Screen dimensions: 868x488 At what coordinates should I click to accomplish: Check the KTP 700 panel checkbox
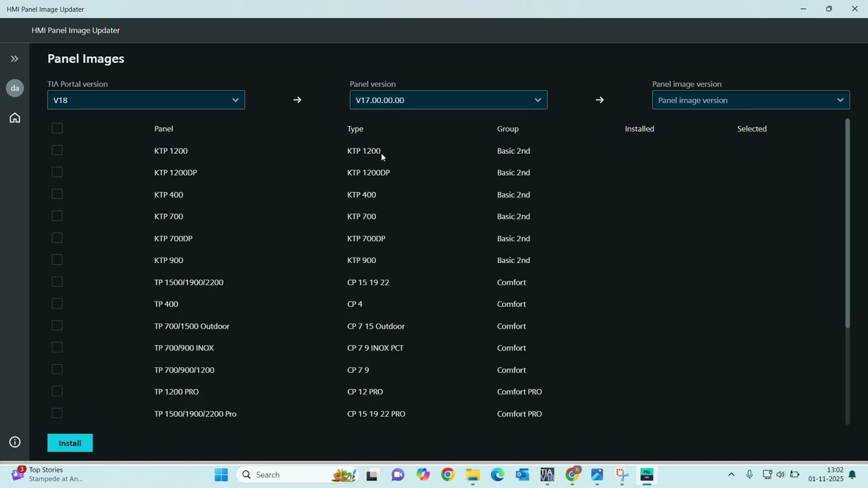click(57, 216)
